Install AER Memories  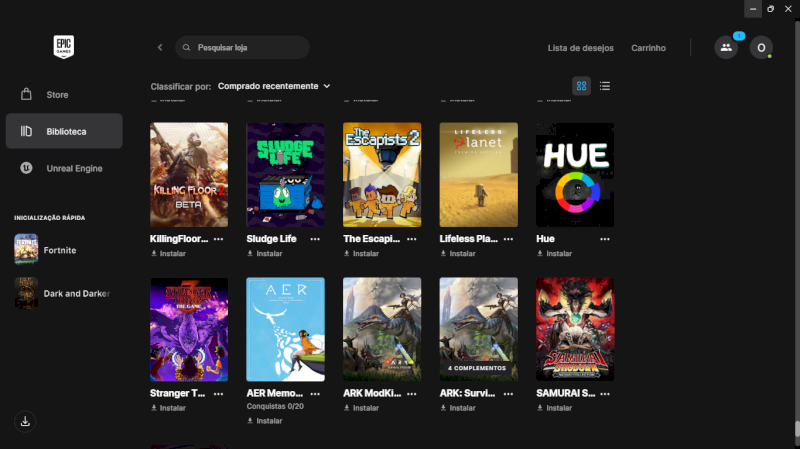pyautogui.click(x=265, y=421)
